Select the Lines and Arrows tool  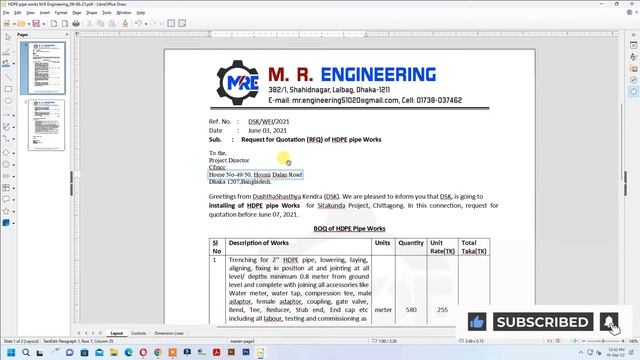click(x=6, y=115)
